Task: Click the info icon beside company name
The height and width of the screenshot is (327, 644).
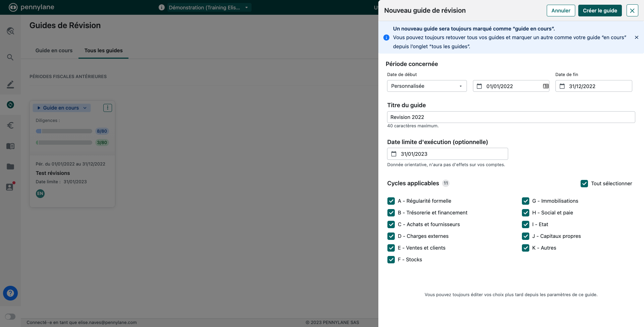Action: pyautogui.click(x=162, y=7)
